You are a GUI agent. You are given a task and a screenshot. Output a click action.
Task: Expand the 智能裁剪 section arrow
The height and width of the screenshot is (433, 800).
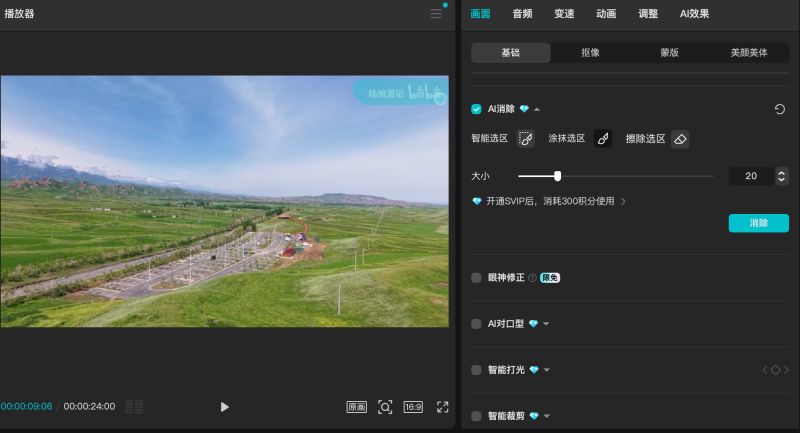click(x=547, y=416)
